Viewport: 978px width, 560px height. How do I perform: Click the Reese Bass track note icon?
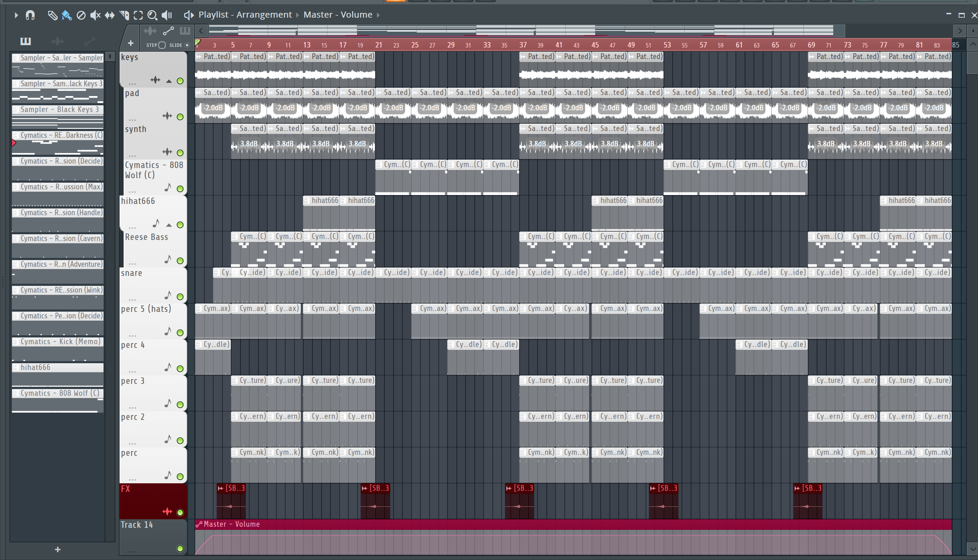pyautogui.click(x=168, y=259)
